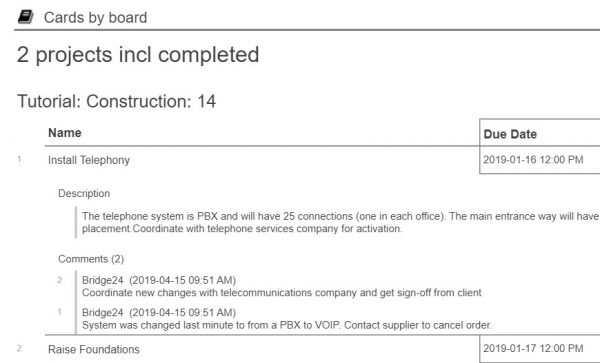This screenshot has width=600, height=363.
Task: Select the Tutorial: Construction: 14 board heading
Action: 117,101
